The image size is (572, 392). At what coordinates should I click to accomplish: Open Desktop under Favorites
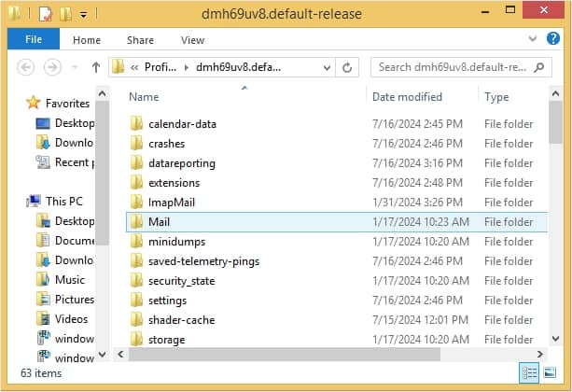click(x=65, y=123)
